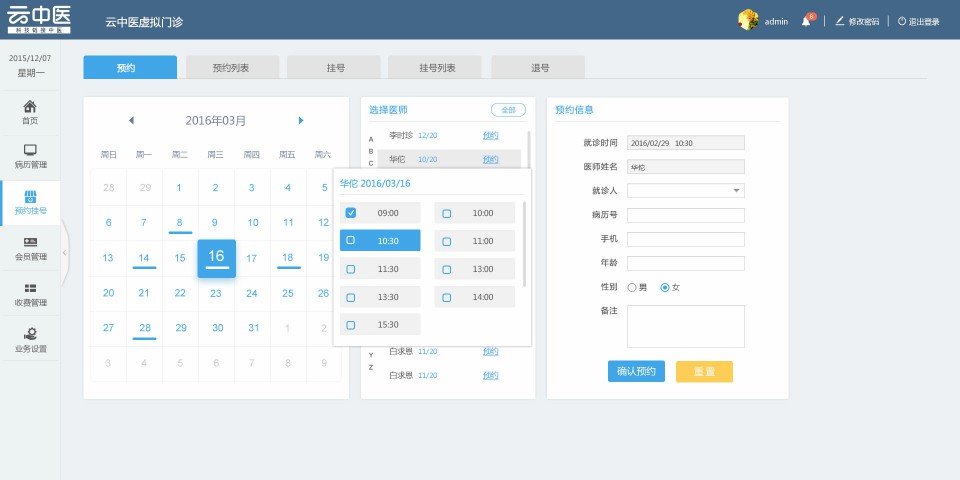Open 收费管理 billing management icon
The height and width of the screenshot is (480, 960).
tap(30, 289)
